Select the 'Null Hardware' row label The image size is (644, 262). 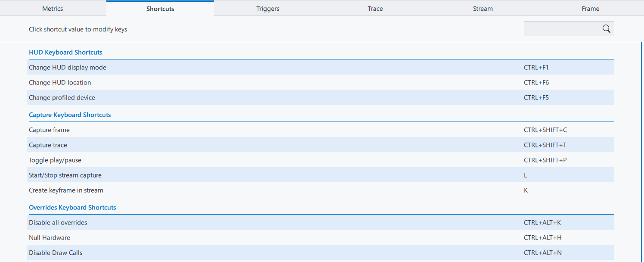click(x=49, y=237)
